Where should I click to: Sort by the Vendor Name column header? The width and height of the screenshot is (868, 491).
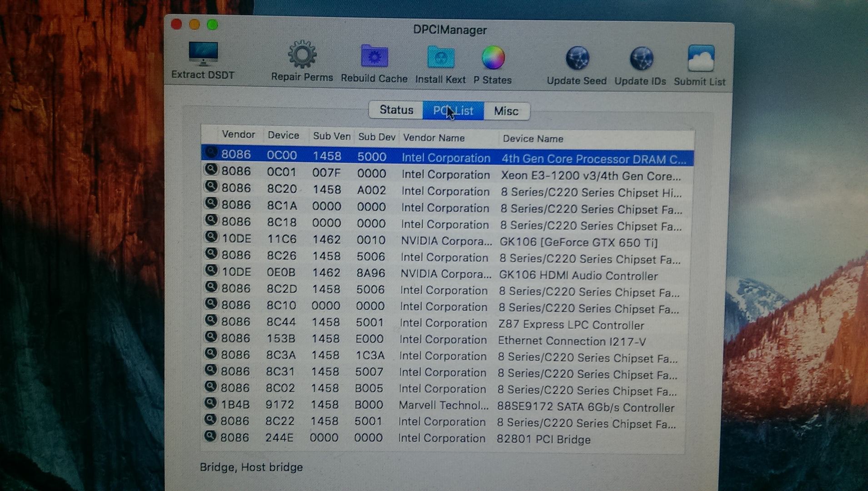pos(434,138)
